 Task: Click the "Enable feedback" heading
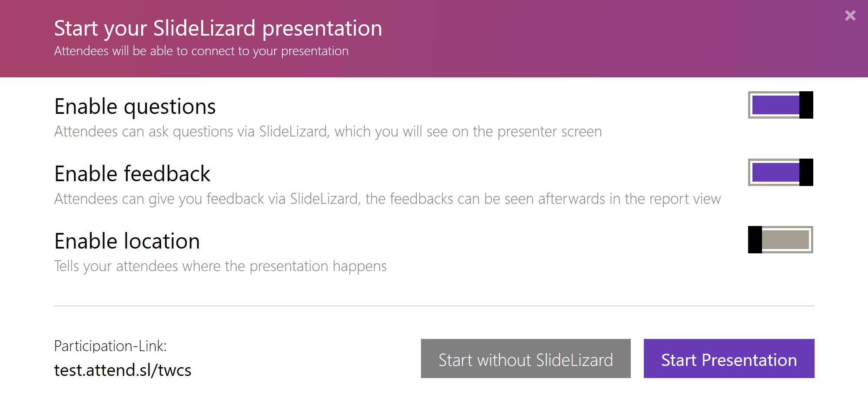tap(132, 173)
